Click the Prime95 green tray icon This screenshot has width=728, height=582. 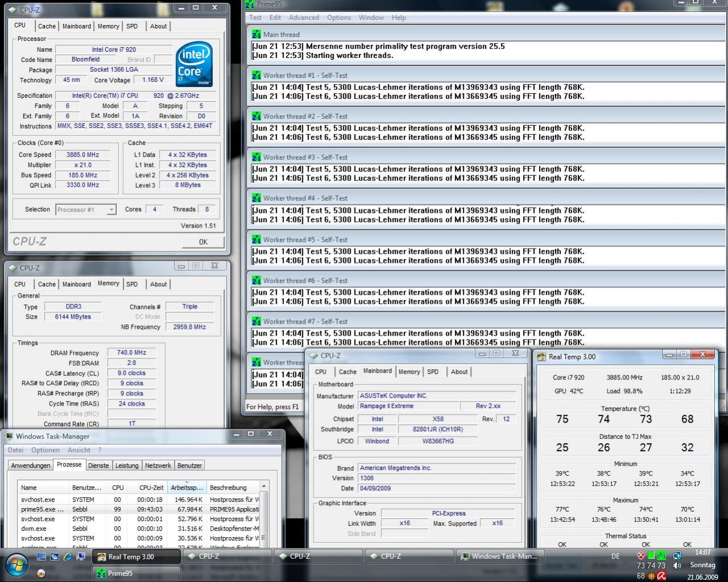pyautogui.click(x=661, y=555)
